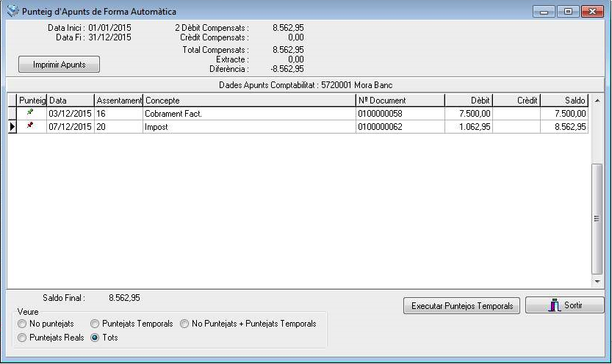Click Executar Puntejos Temporals button
The image size is (612, 364).
(x=461, y=306)
